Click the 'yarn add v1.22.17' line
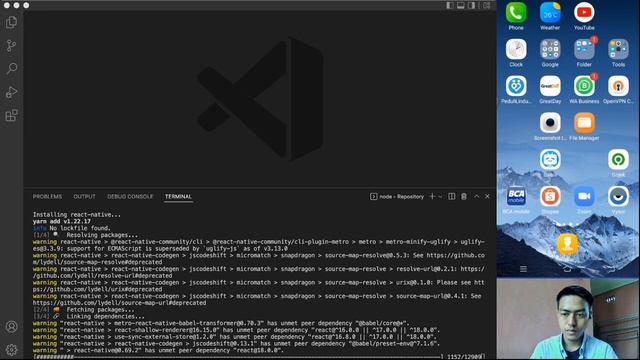The image size is (640, 360). 62,221
